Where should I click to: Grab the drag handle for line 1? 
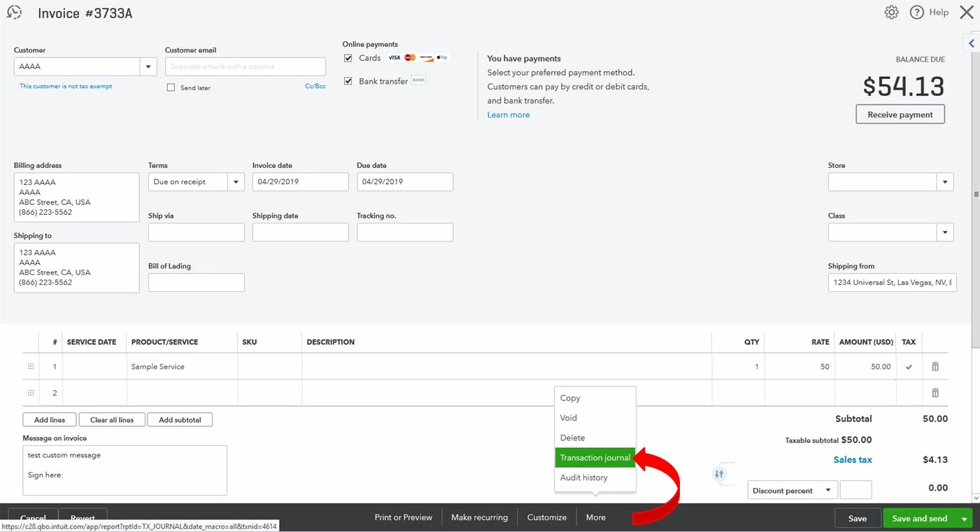31,367
